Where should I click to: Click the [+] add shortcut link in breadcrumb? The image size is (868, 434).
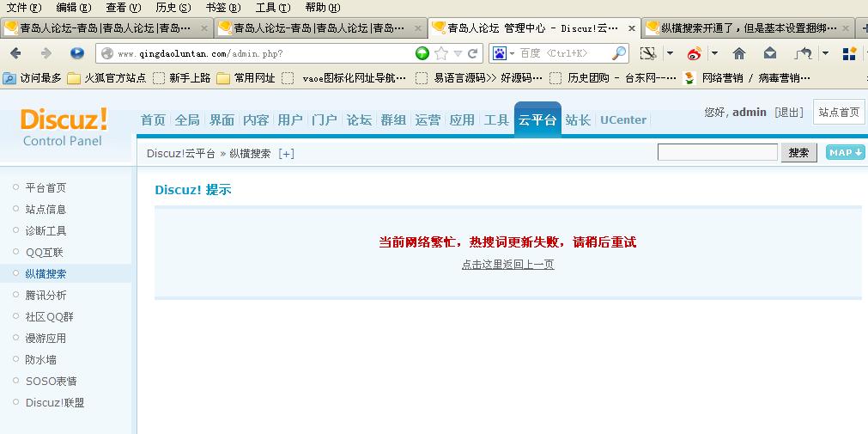286,154
